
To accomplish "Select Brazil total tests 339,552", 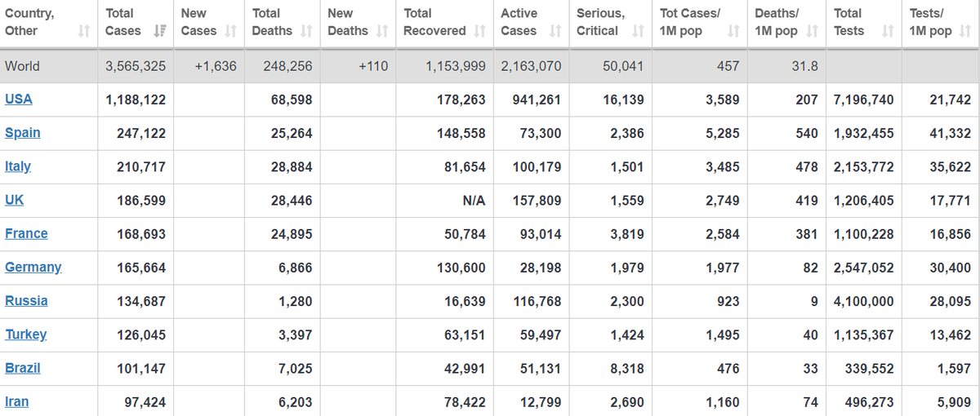I will tap(870, 367).
